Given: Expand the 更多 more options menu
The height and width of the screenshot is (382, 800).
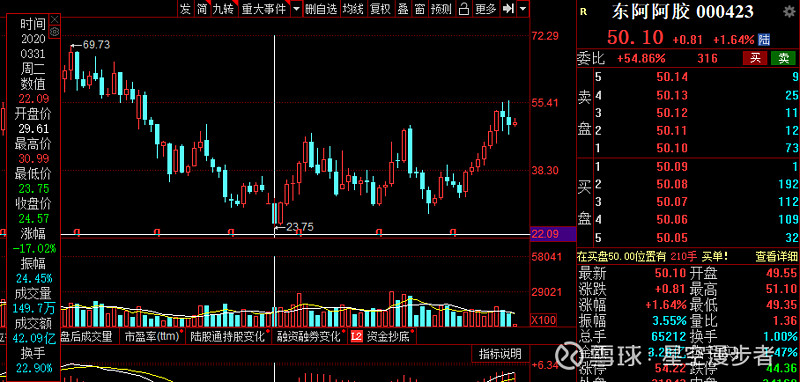Looking at the screenshot, I should point(485,9).
